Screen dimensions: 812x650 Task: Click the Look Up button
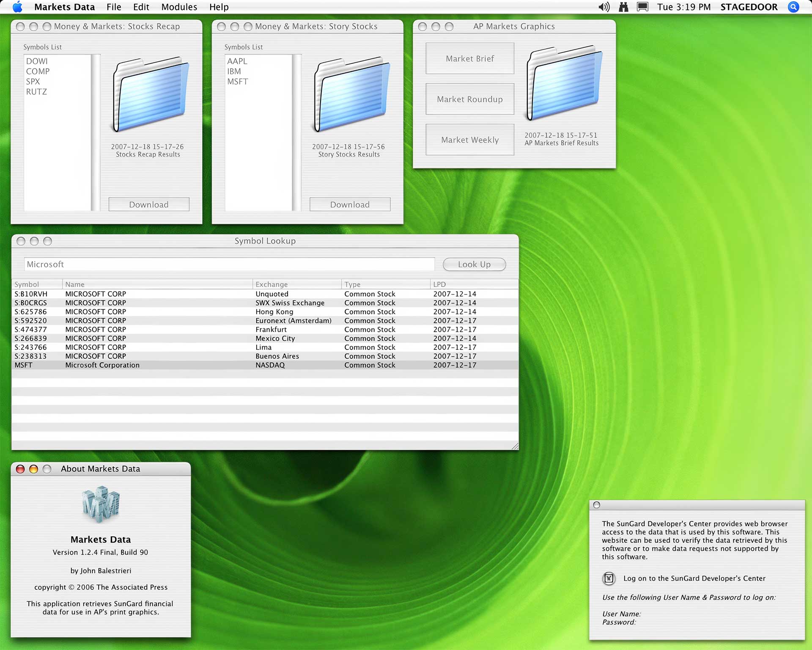point(474,264)
